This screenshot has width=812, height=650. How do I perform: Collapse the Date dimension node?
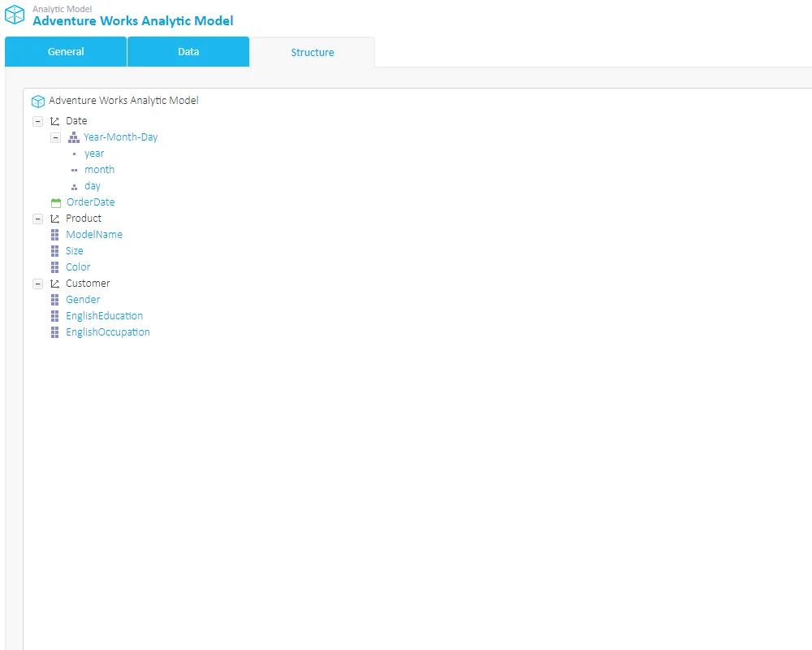[x=38, y=121]
